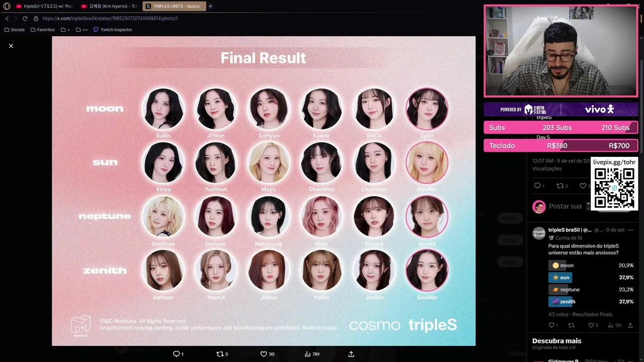View analytics showing 791 views
The width and height of the screenshot is (644, 362).
pos(312,354)
